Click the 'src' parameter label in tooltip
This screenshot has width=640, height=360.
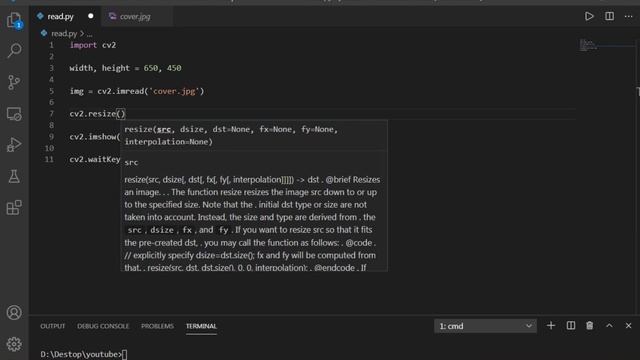point(131,162)
